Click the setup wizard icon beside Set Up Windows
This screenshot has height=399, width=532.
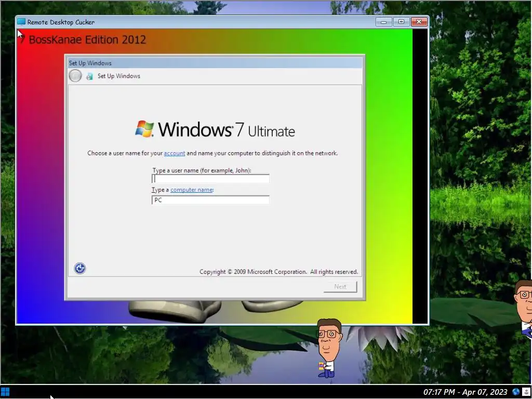(89, 76)
